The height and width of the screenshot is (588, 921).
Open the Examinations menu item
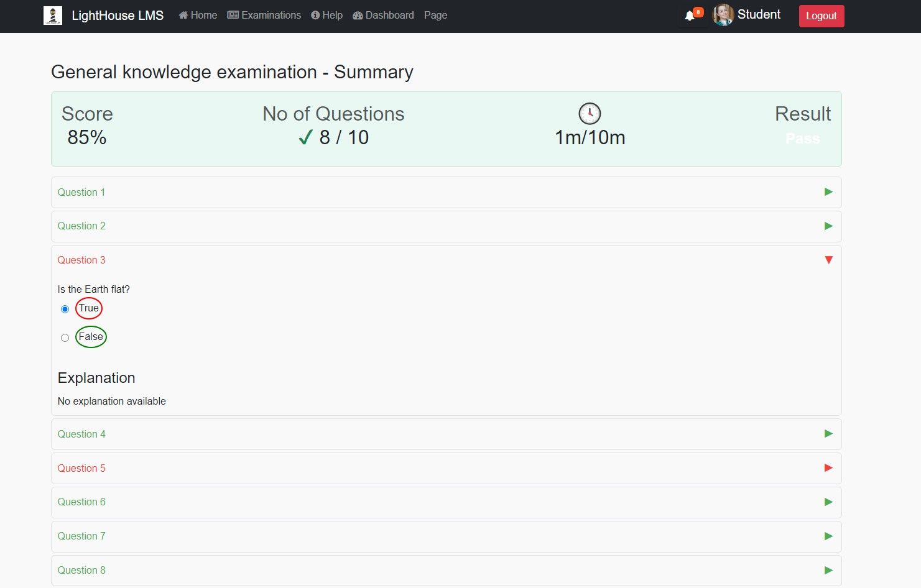(x=264, y=16)
